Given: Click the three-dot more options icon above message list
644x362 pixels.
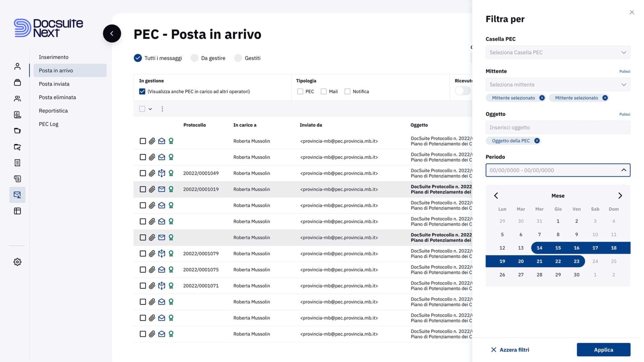Looking at the screenshot, I should click(162, 109).
